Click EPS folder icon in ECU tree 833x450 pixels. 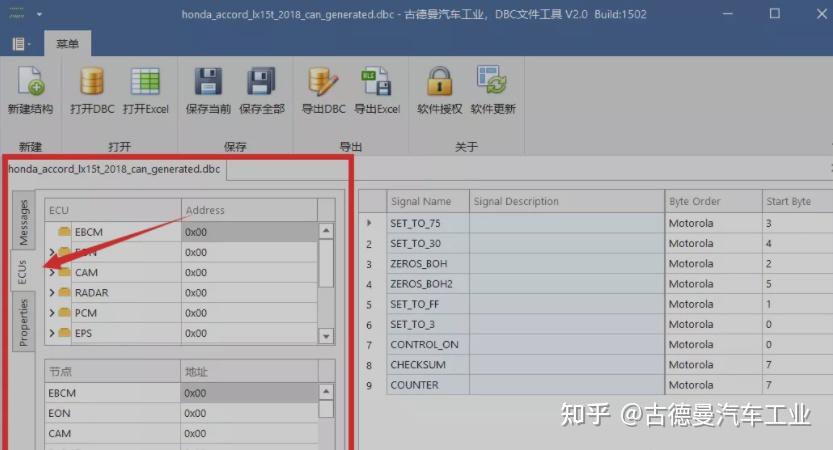(64, 333)
